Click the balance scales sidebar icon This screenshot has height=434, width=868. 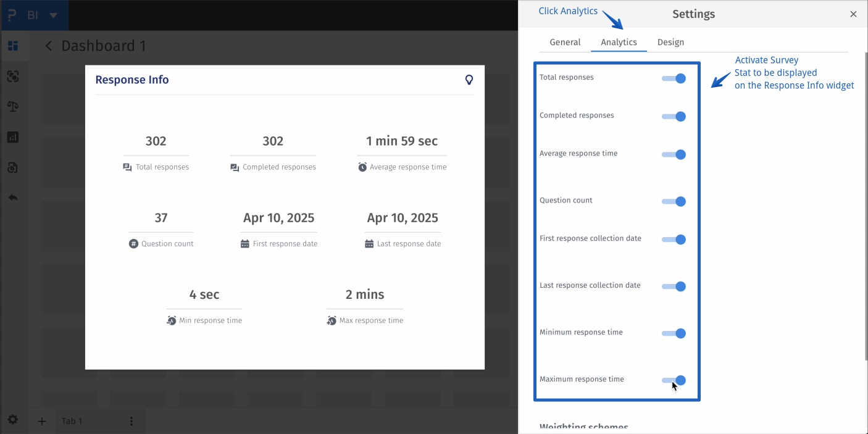(x=13, y=106)
